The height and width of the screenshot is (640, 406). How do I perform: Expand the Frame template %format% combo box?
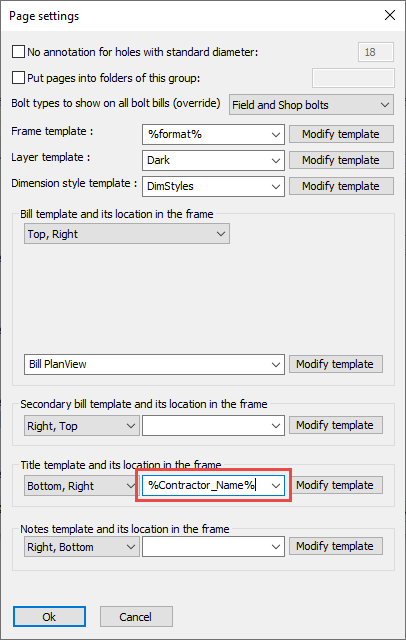[213, 134]
